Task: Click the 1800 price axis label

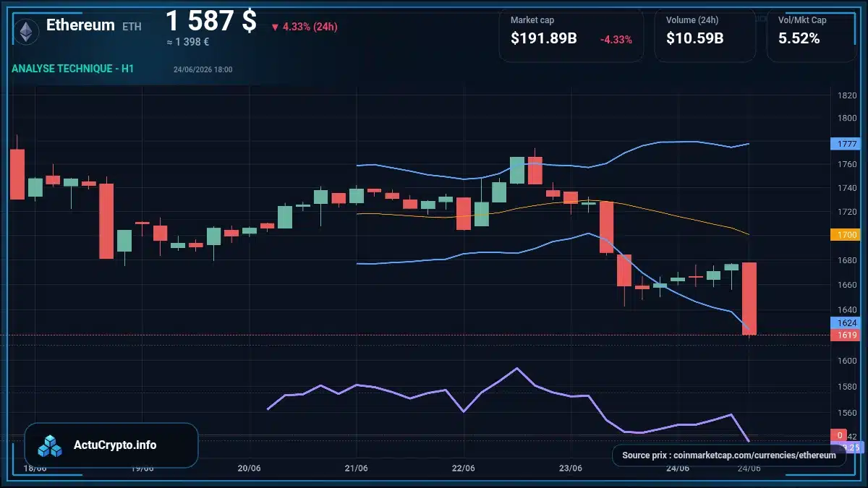Action: pos(847,118)
